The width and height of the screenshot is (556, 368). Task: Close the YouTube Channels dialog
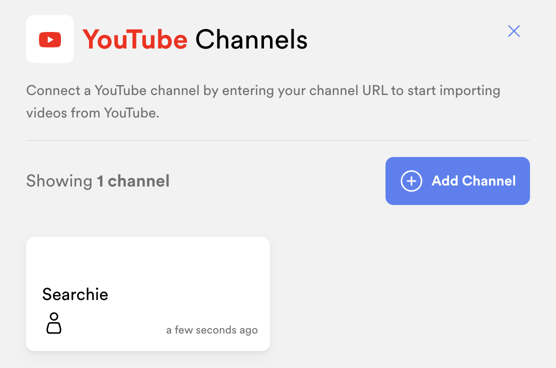[x=514, y=31]
